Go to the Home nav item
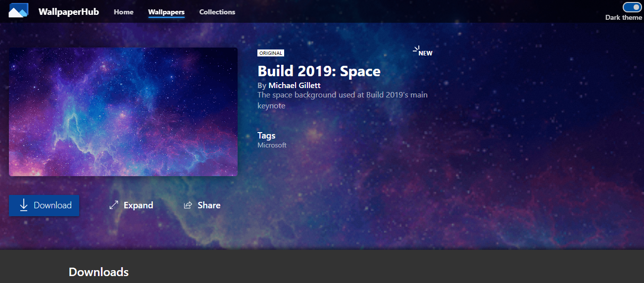644x283 pixels. (x=124, y=12)
